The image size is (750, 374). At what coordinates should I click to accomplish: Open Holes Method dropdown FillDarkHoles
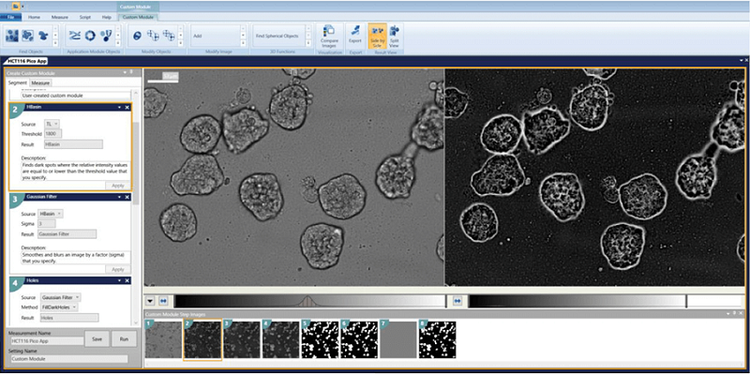tap(59, 307)
